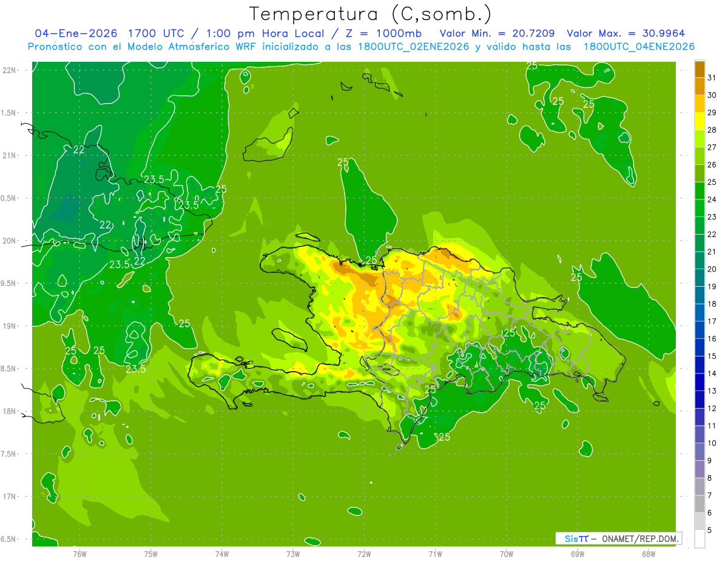Select the date text "04-Ene-2026"
728x562 pixels.
coord(76,33)
